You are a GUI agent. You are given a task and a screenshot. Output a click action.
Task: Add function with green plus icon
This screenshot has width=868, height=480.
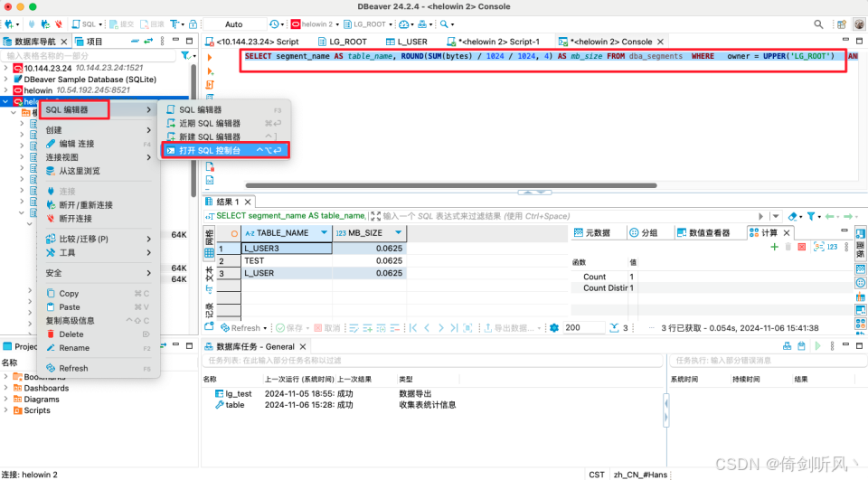[x=774, y=247]
